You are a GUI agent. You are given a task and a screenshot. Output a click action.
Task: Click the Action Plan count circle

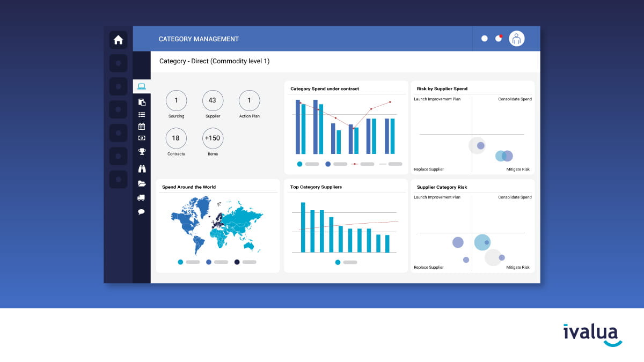coord(249,101)
